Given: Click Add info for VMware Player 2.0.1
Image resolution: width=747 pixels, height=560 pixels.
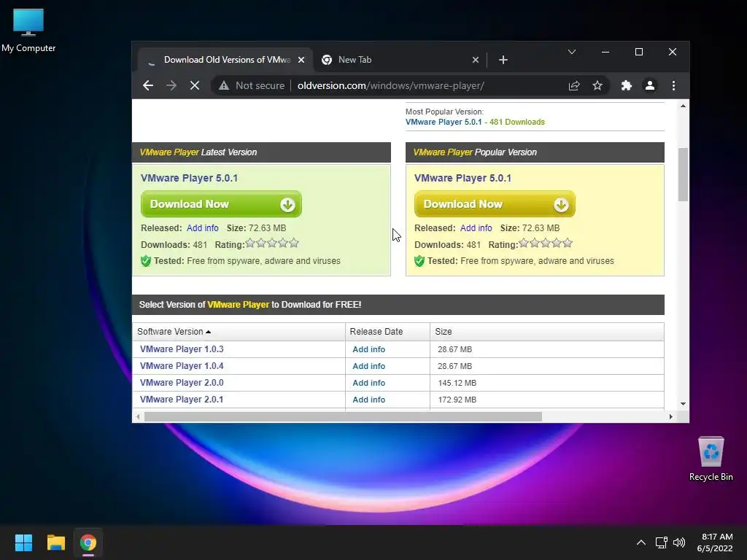Looking at the screenshot, I should click(368, 400).
